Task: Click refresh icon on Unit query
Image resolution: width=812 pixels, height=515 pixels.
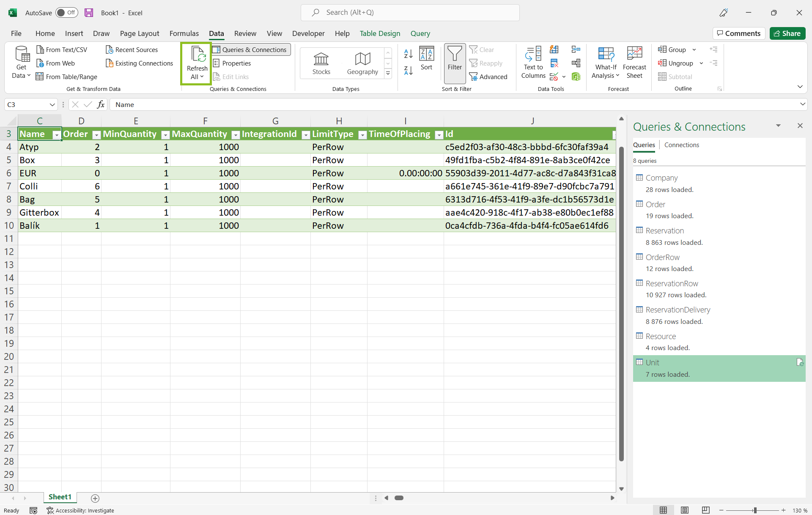Action: pos(800,362)
